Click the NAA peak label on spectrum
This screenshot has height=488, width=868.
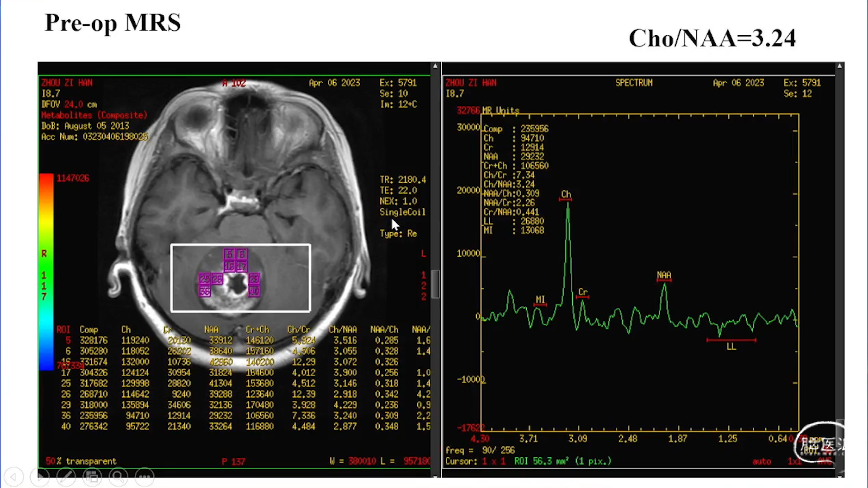pyautogui.click(x=664, y=275)
